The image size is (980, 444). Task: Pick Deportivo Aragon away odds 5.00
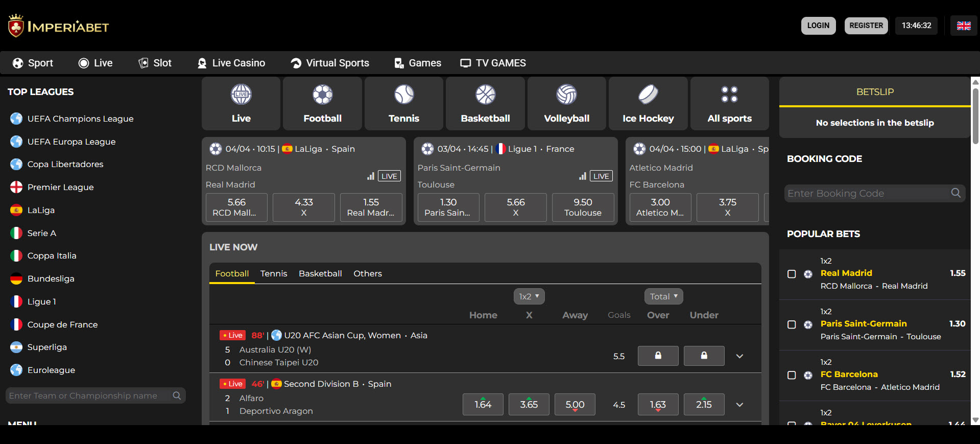click(x=575, y=404)
